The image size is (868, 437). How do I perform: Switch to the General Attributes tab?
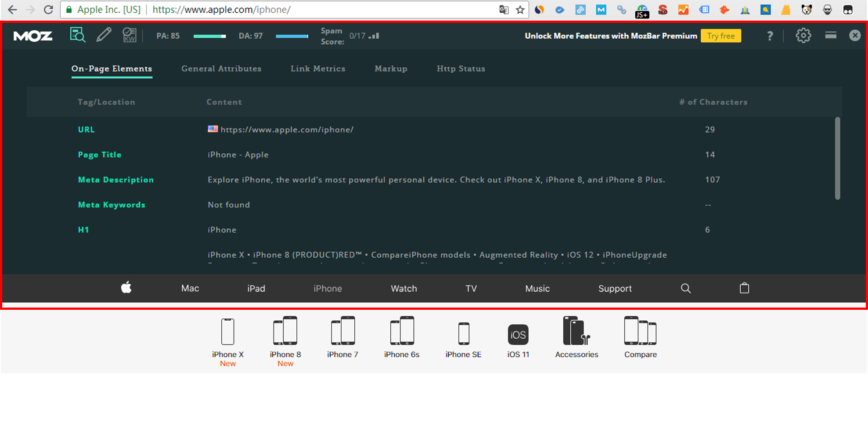pyautogui.click(x=221, y=68)
